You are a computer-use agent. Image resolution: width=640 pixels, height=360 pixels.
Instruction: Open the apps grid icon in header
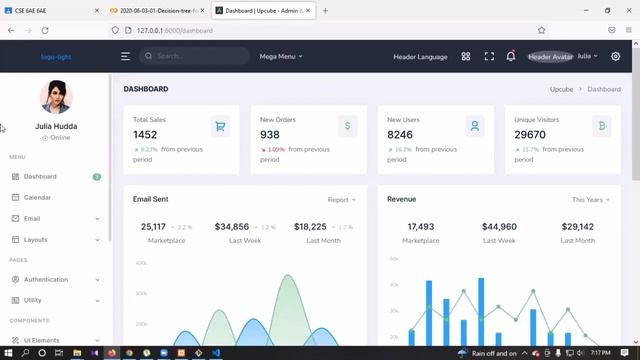466,56
